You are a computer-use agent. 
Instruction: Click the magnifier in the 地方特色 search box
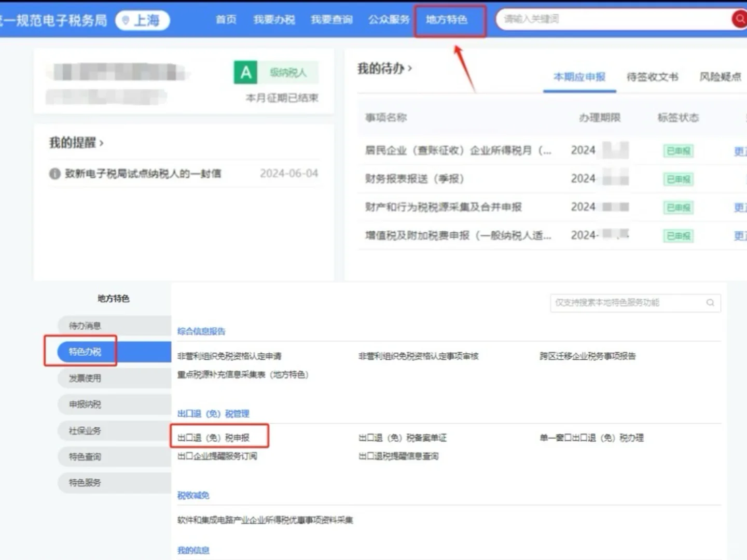point(710,302)
